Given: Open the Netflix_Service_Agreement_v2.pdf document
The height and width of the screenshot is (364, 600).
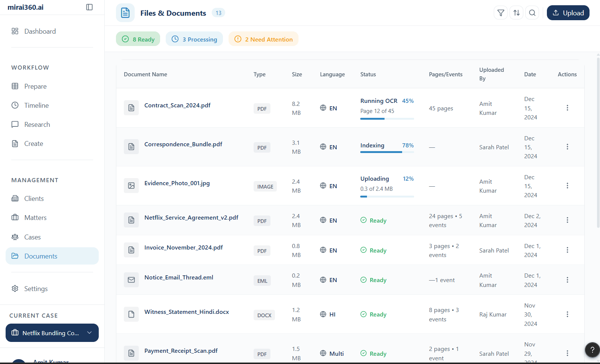Looking at the screenshot, I should (x=191, y=218).
